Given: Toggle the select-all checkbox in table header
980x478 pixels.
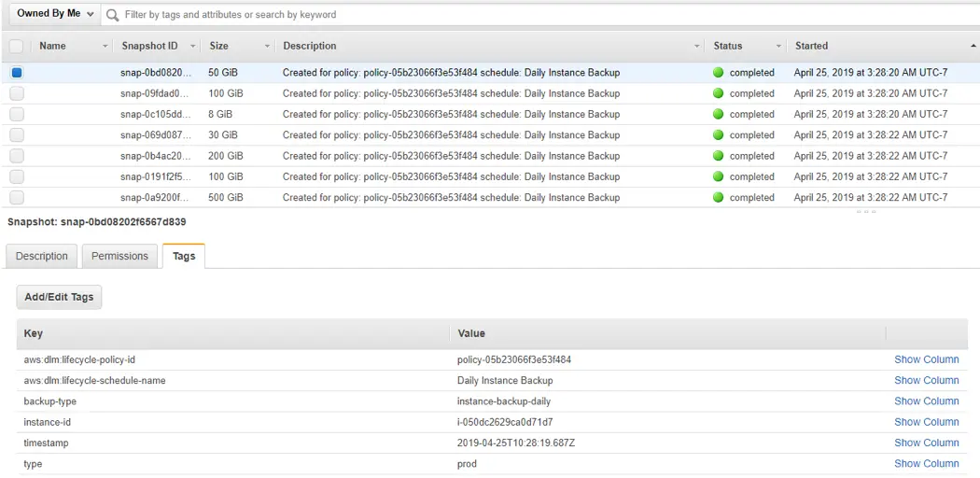Looking at the screenshot, I should (17, 46).
